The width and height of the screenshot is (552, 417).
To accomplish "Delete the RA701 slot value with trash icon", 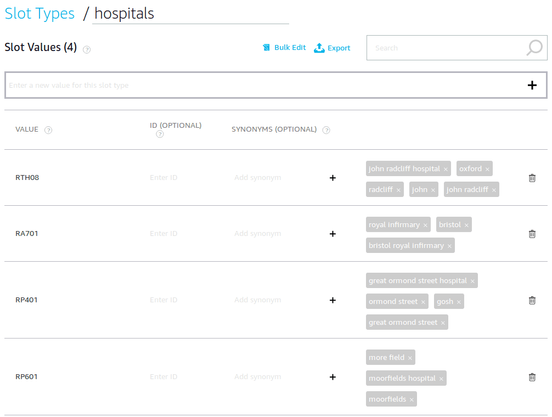I will 532,234.
